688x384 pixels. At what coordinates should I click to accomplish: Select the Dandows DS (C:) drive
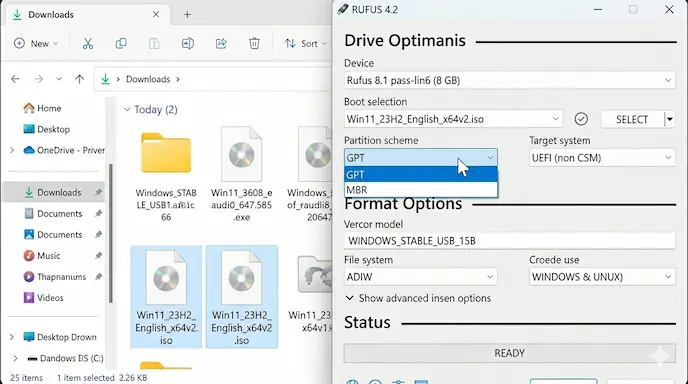tap(65, 358)
